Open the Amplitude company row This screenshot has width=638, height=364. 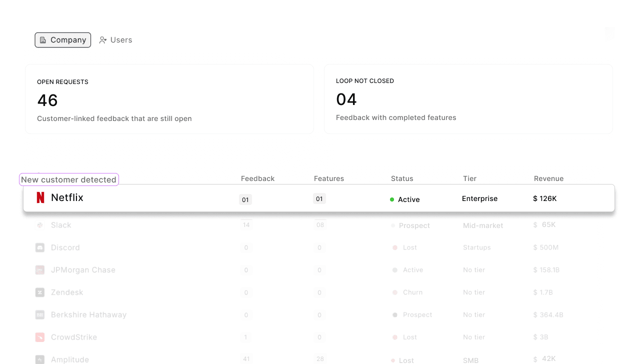319,357
